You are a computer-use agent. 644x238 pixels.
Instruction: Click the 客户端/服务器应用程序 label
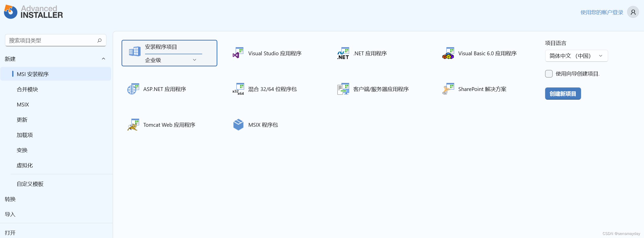(381, 89)
